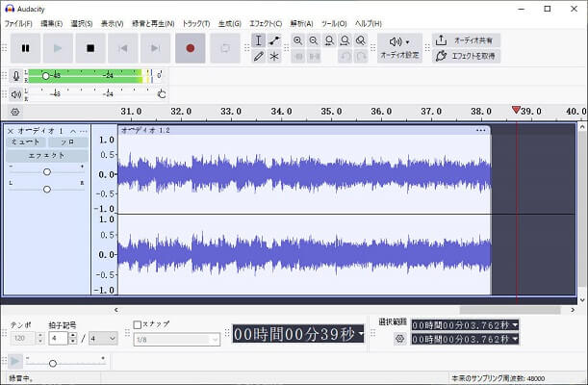This screenshot has height=385, width=588.
Task: Open track オーディオ 1 options menu
Action: tap(84, 131)
